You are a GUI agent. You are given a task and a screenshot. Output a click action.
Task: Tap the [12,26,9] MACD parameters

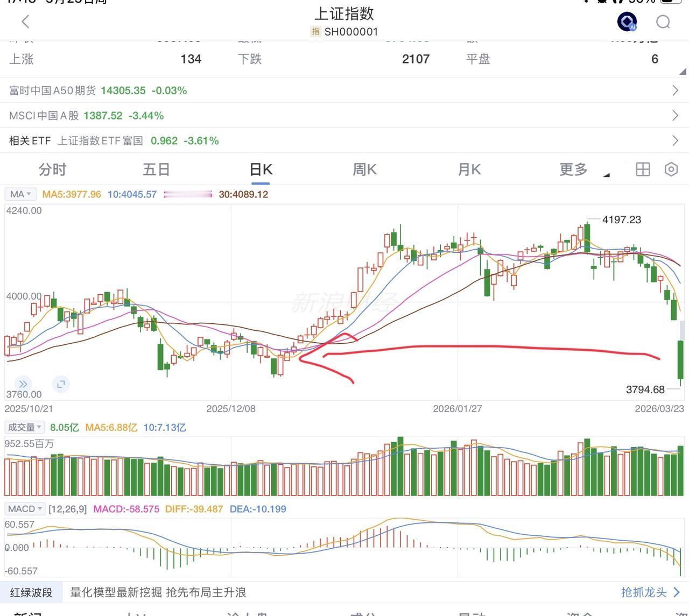click(x=67, y=509)
